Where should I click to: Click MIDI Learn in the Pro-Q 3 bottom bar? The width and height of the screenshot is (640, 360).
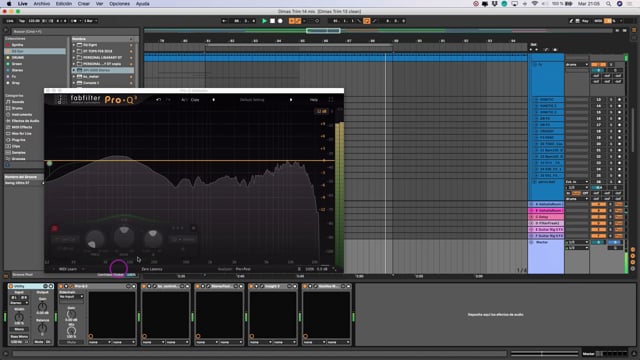point(68,269)
